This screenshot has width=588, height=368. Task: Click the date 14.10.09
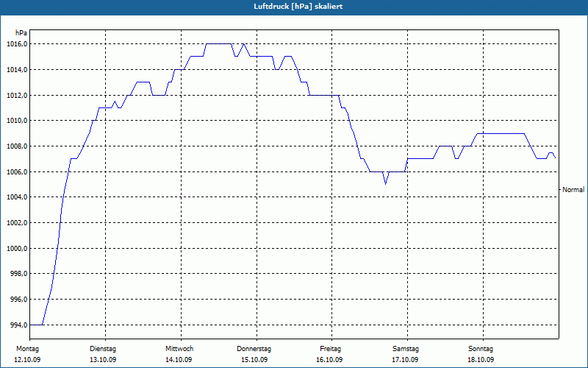pos(179,360)
